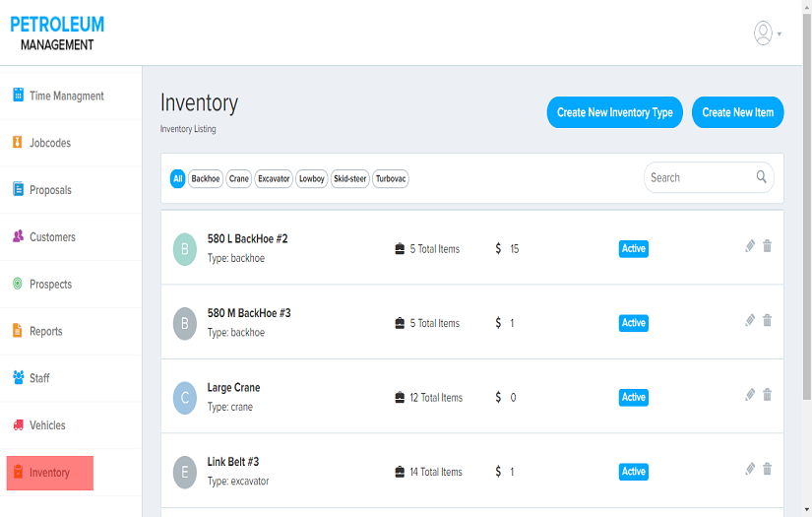
Task: Filter inventory by Excavator
Action: [x=274, y=178]
